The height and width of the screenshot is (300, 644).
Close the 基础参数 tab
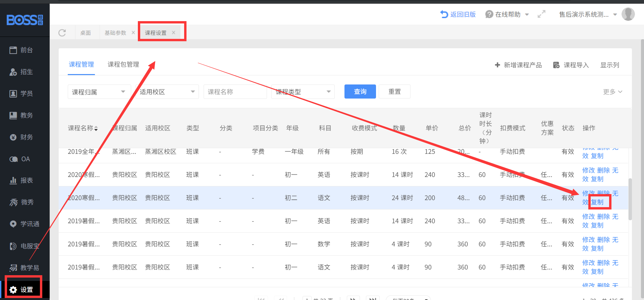pos(133,33)
